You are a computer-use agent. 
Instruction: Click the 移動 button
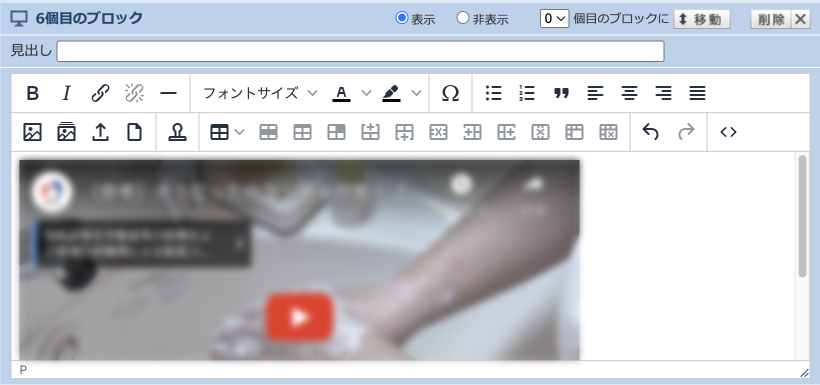coord(702,19)
